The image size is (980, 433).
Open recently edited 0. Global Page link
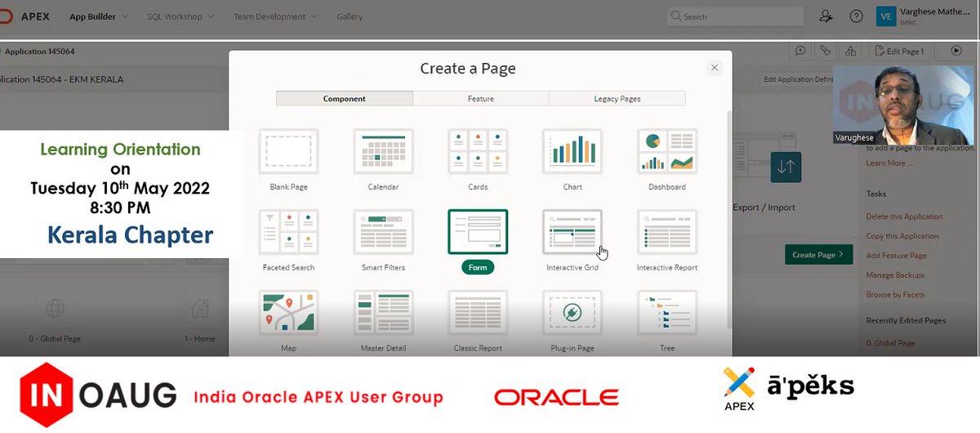pos(890,343)
